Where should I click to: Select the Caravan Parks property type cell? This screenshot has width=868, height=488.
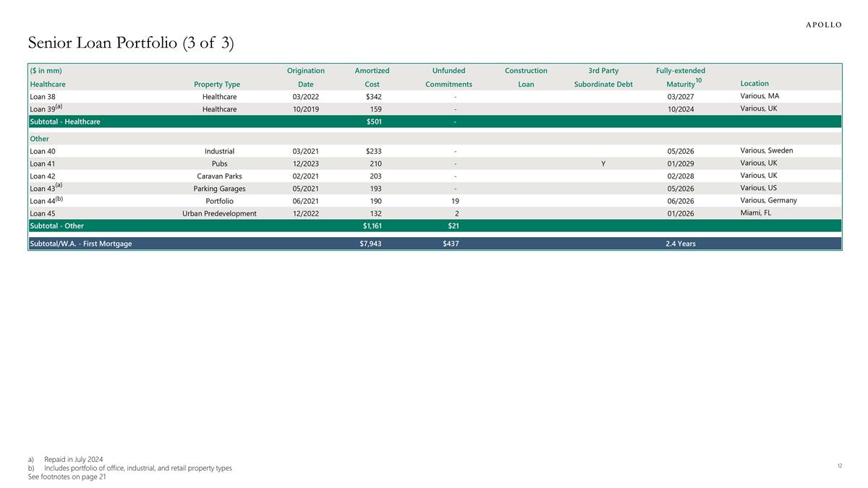click(x=219, y=176)
